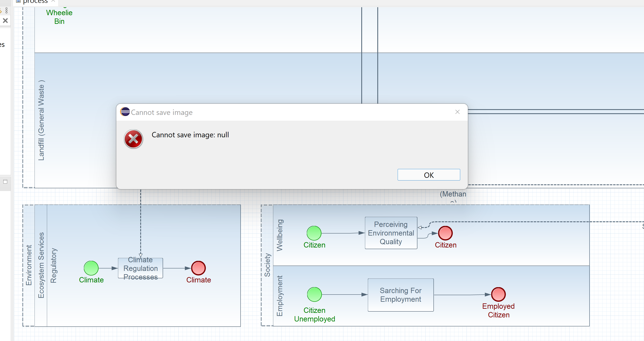Viewport: 644px width, 341px height.
Task: Select the process editor tab
Action: coord(35,2)
